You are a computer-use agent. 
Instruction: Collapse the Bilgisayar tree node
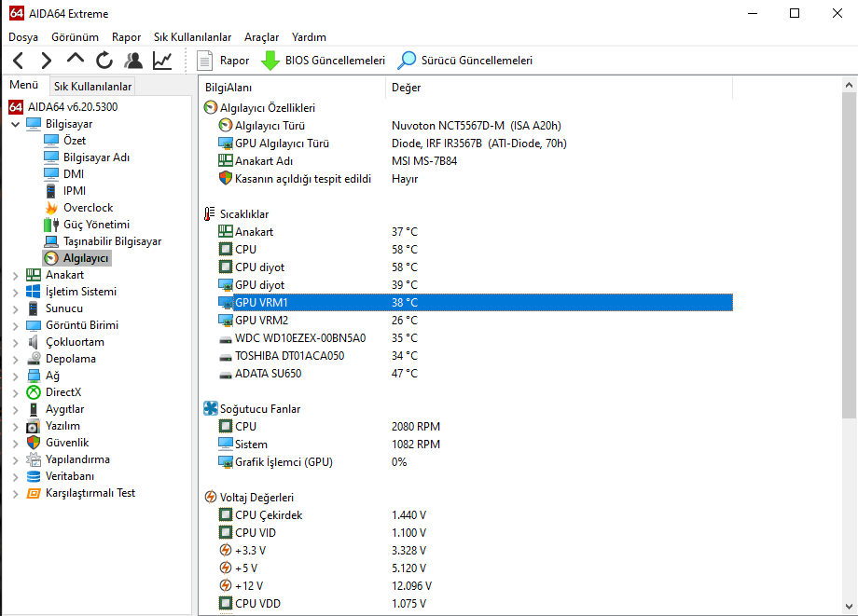click(x=15, y=124)
